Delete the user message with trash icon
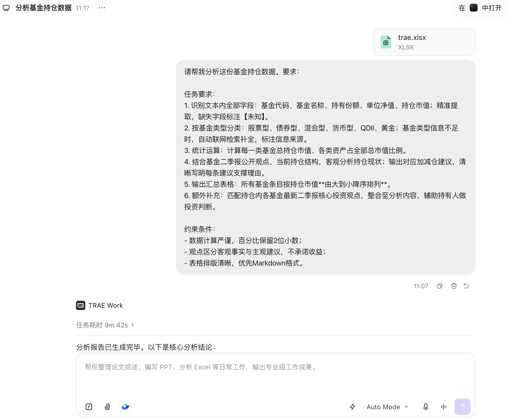The width and height of the screenshot is (510, 420). [x=454, y=286]
